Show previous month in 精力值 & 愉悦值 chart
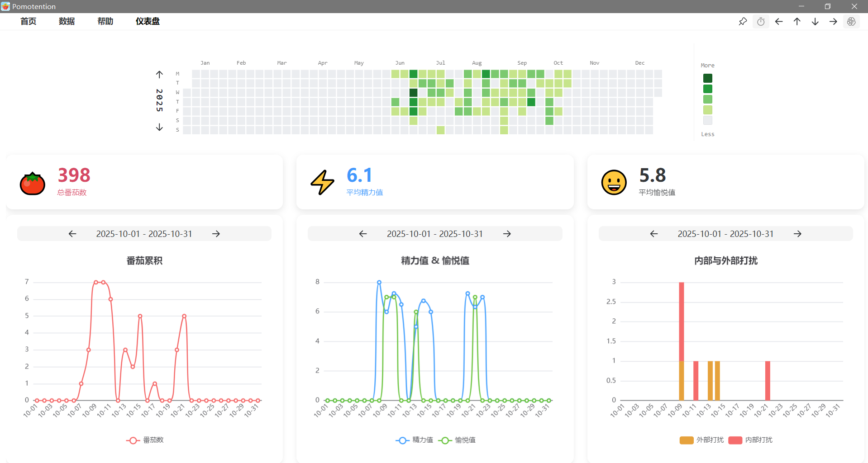The image size is (868, 463). click(363, 234)
